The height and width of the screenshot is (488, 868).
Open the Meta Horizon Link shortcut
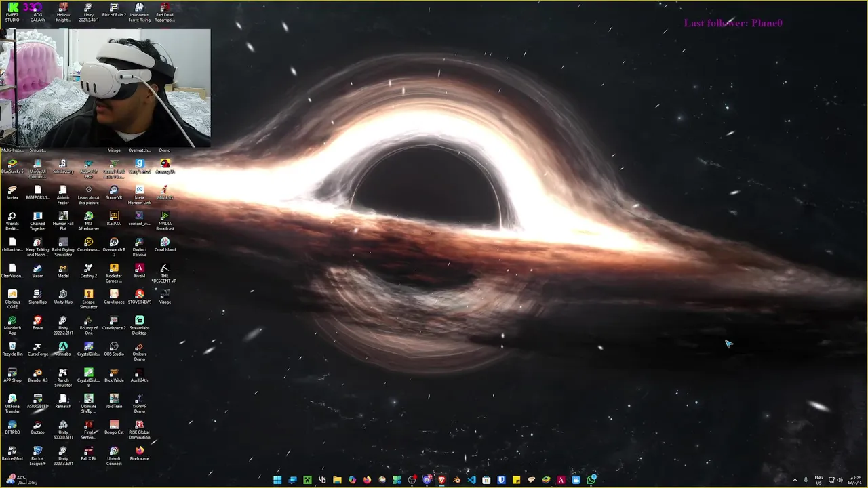140,195
